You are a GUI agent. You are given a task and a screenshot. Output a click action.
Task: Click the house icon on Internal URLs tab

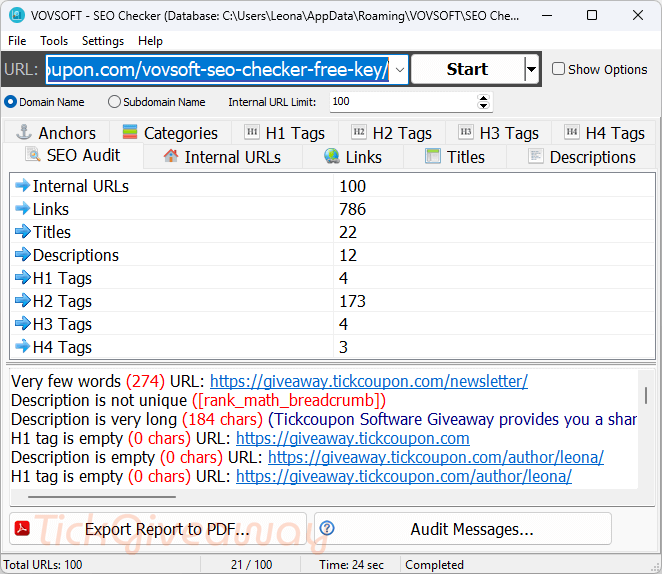[171, 156]
